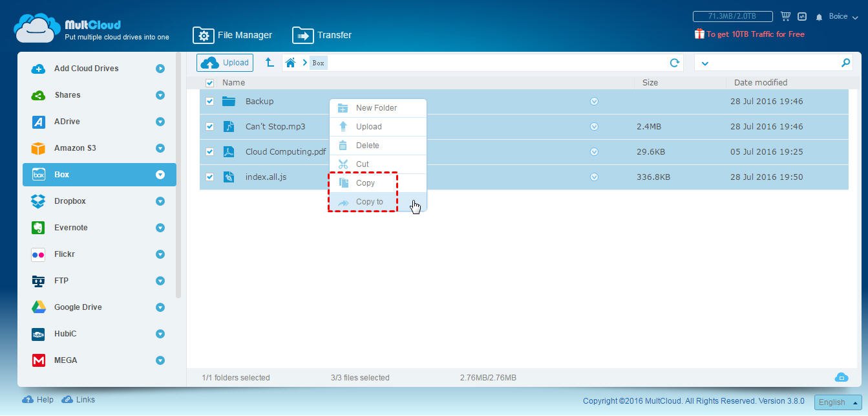
Task: Open the Transfer tab
Action: pos(322,35)
